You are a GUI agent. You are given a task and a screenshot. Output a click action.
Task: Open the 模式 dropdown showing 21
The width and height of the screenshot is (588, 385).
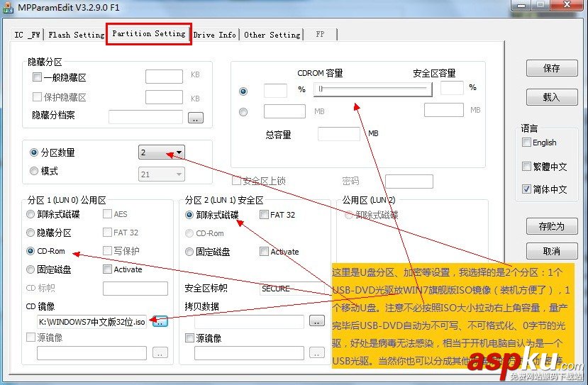pos(162,174)
